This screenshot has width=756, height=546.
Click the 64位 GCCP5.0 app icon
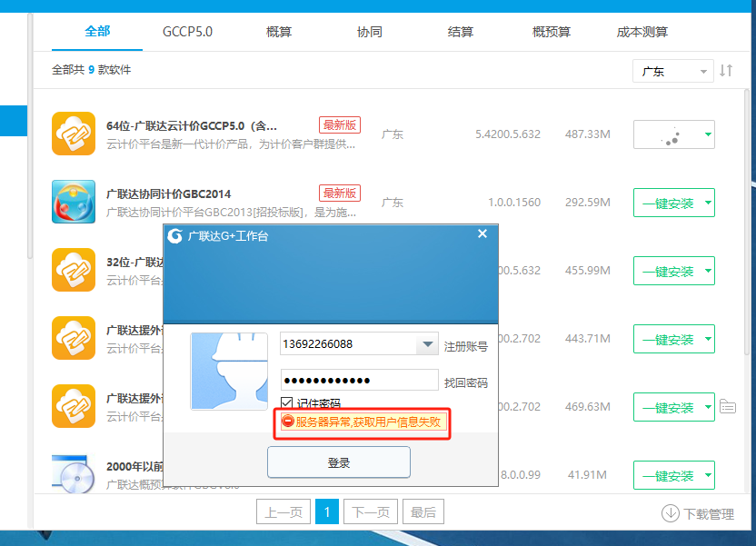tap(74, 134)
